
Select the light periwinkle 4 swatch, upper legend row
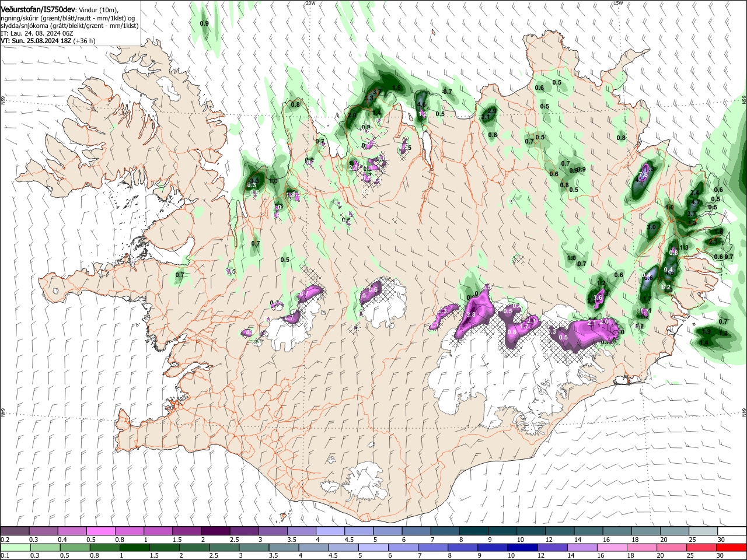[x=330, y=531]
